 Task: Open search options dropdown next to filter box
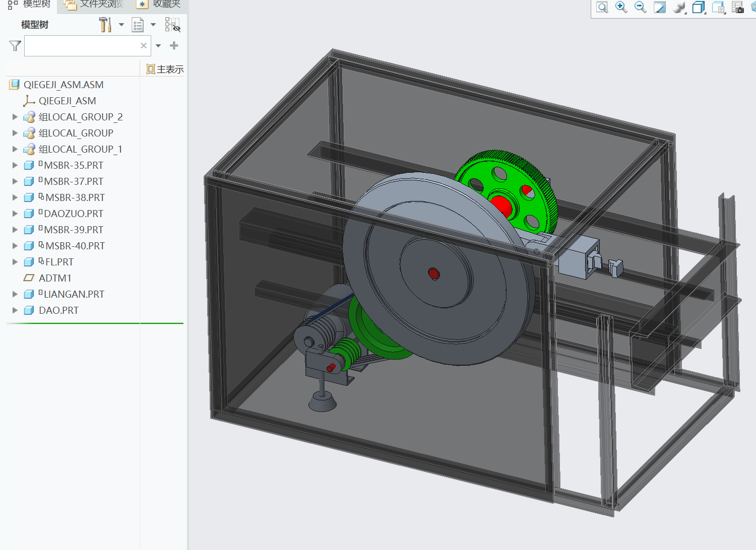(158, 46)
